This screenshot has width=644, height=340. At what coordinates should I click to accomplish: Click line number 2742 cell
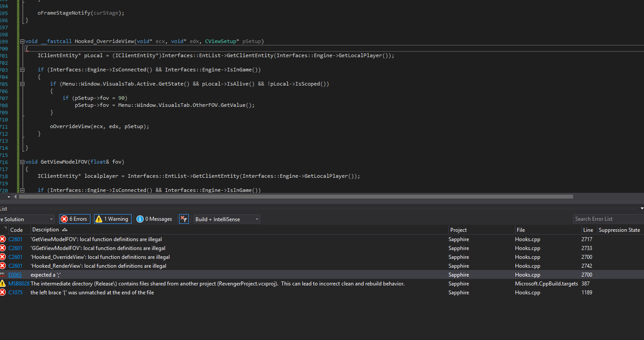coord(587,266)
